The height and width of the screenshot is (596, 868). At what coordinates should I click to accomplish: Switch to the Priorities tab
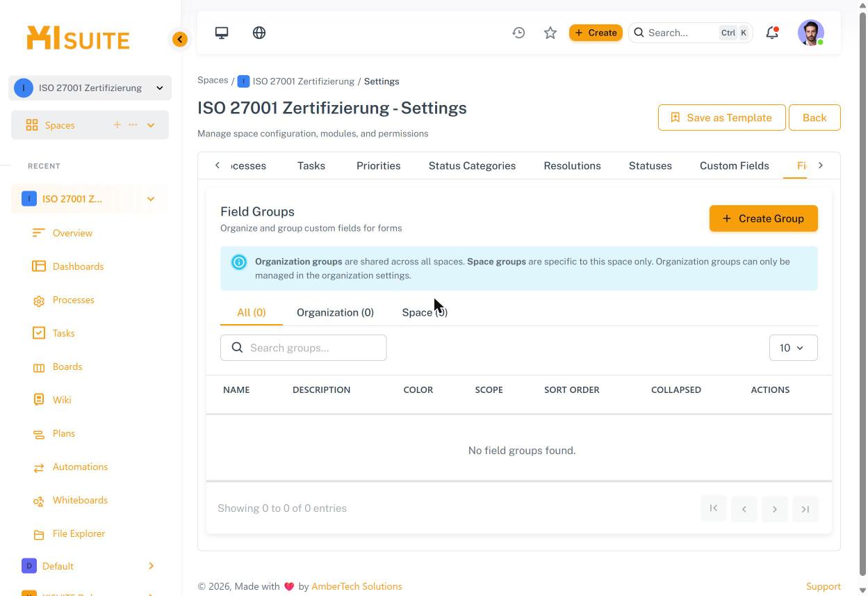pyautogui.click(x=378, y=166)
